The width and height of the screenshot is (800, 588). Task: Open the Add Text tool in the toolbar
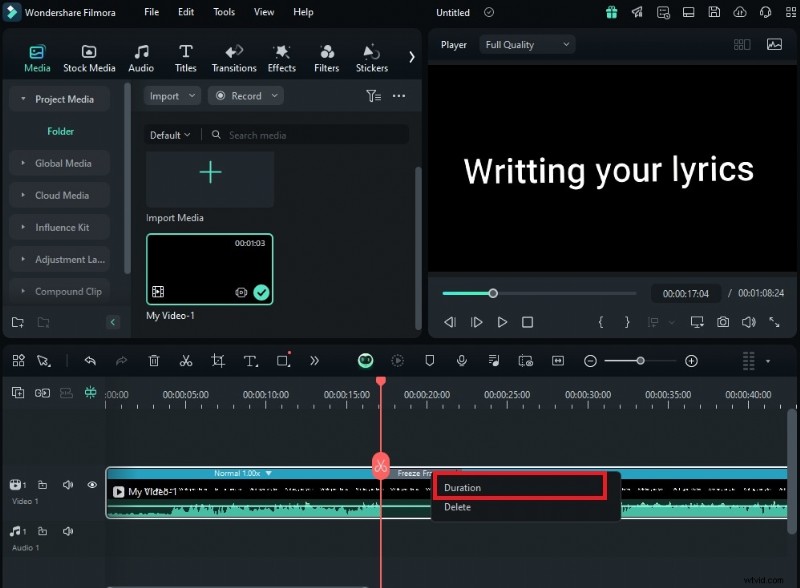(251, 361)
